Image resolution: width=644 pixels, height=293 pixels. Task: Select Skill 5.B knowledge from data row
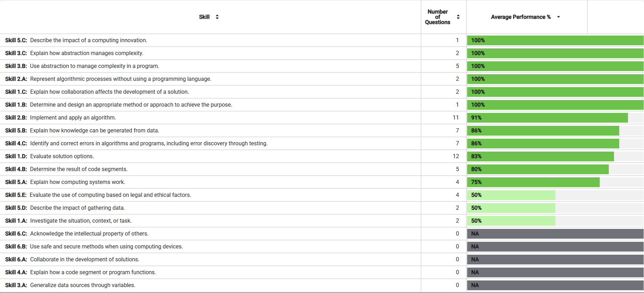95,131
